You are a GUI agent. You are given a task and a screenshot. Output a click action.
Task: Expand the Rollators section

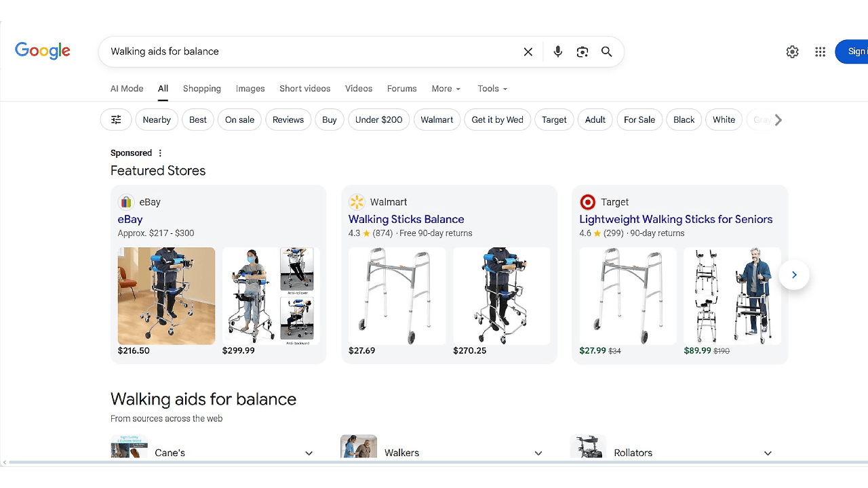[x=768, y=453]
